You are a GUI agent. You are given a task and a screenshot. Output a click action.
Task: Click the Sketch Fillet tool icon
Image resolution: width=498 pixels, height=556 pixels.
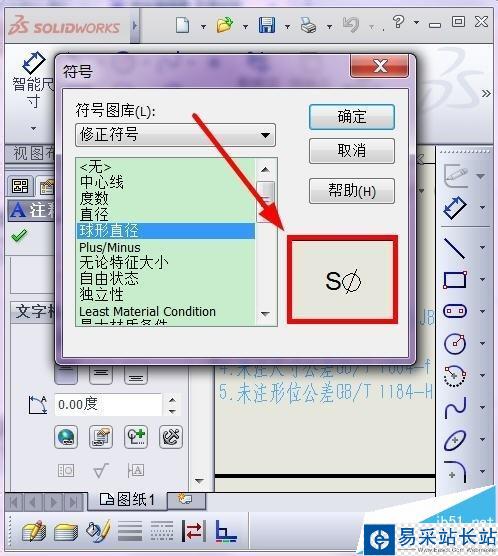click(x=455, y=472)
